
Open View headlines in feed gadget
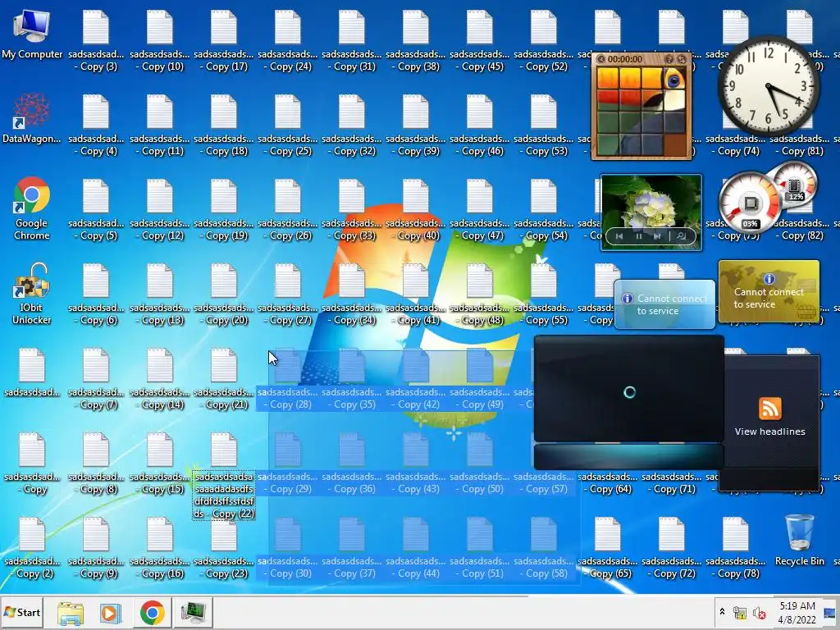point(769,431)
